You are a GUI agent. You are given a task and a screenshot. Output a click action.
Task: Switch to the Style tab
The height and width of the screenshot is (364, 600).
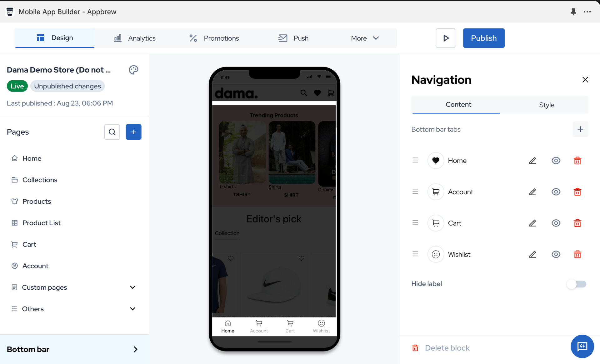546,105
